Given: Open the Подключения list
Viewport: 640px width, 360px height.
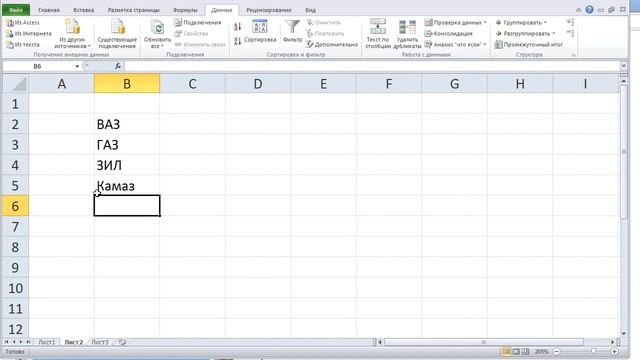Looking at the screenshot, I should pyautogui.click(x=198, y=22).
